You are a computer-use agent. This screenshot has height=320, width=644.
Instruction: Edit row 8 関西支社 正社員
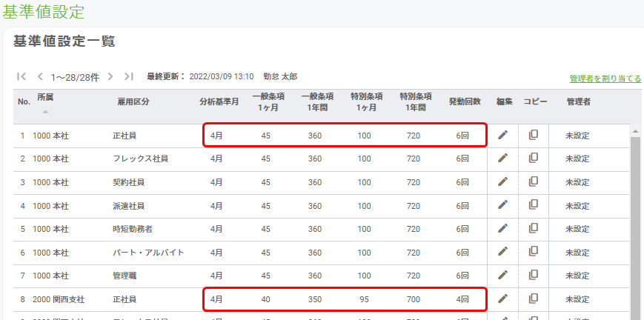click(x=502, y=299)
